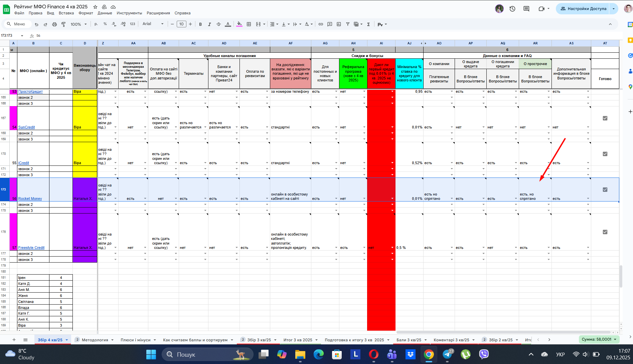
Task: Toggle the Готово checkbox for iCredit row
Action: point(605,154)
